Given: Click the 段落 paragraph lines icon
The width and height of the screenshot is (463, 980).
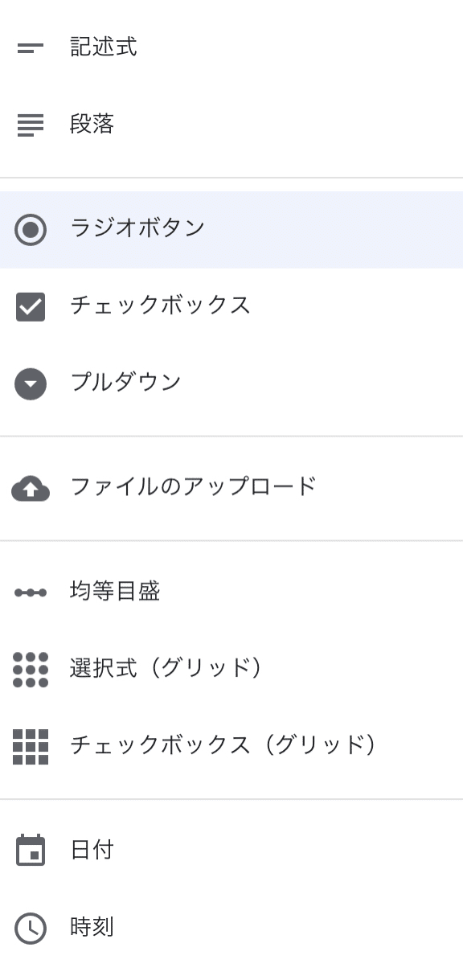Looking at the screenshot, I should click(30, 125).
